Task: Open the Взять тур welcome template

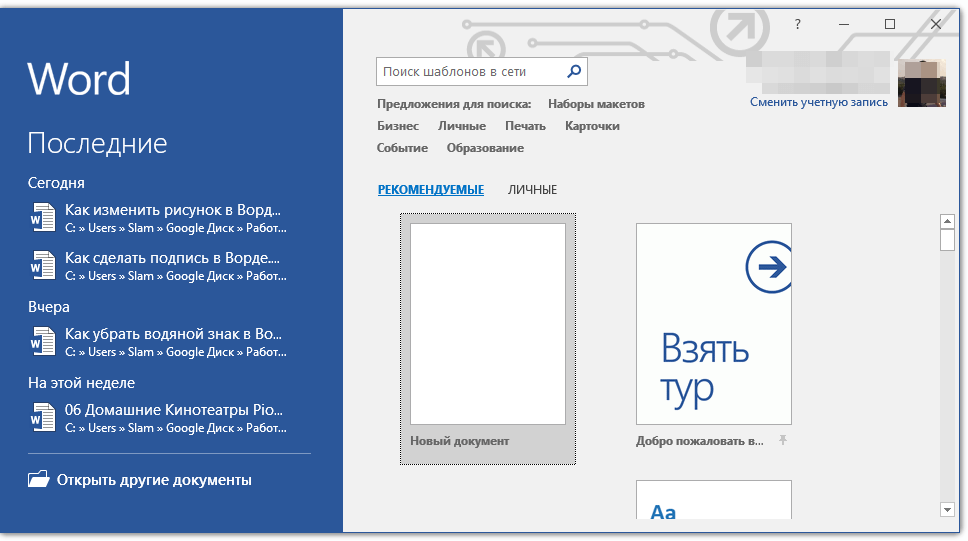Action: click(x=713, y=325)
